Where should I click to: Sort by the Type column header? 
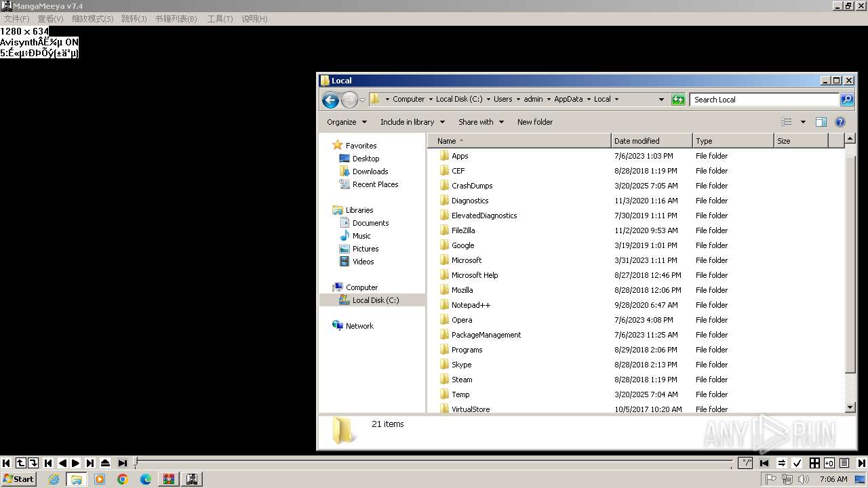(x=733, y=141)
